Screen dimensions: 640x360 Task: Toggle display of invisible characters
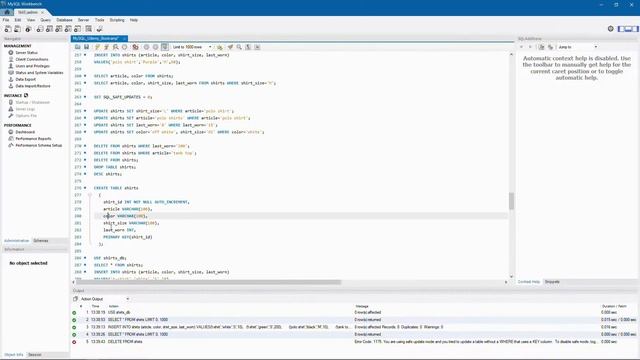[x=248, y=47]
